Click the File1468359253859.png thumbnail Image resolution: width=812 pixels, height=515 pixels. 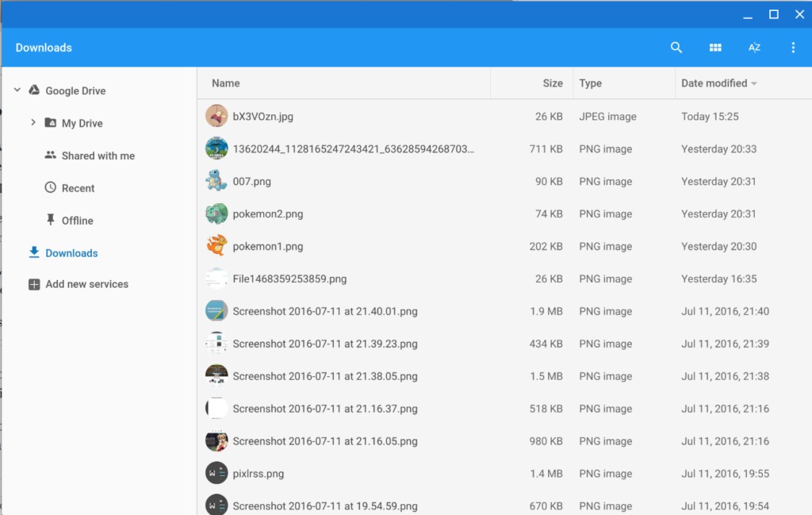[216, 279]
